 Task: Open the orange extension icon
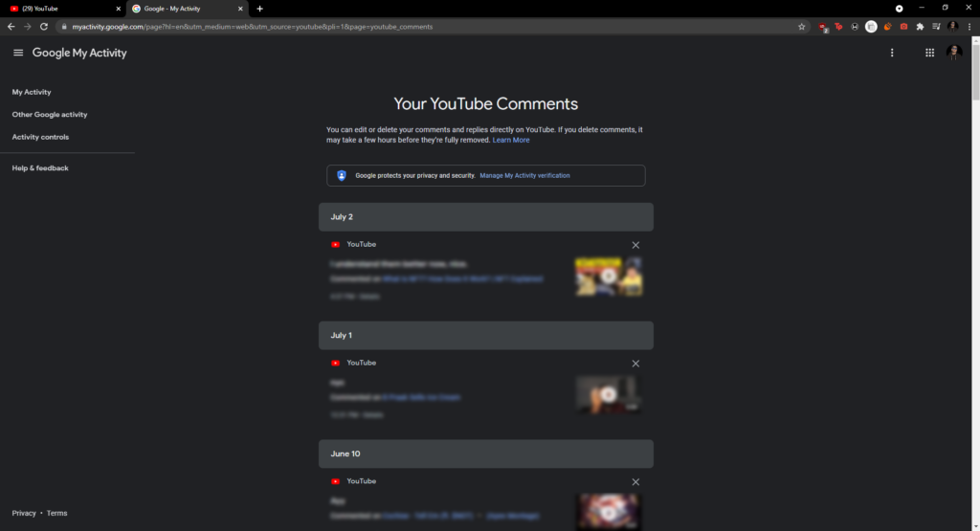point(887,27)
